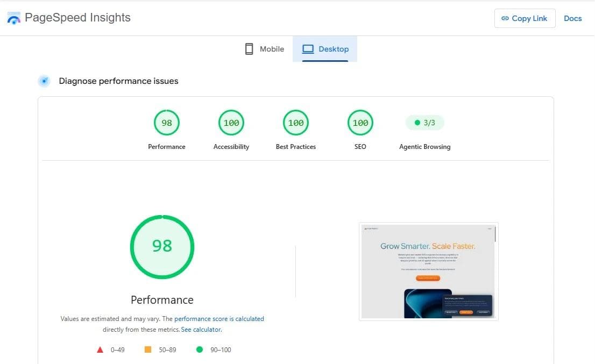Viewport: 595px width, 364px height.
Task: Jump to the Performance 98 score gauge
Action: pyautogui.click(x=167, y=123)
